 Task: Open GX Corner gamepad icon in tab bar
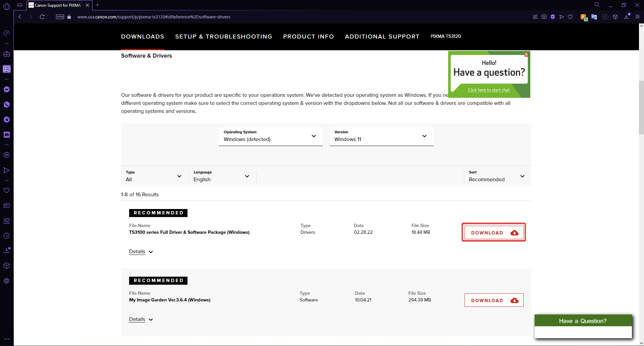[20, 5]
